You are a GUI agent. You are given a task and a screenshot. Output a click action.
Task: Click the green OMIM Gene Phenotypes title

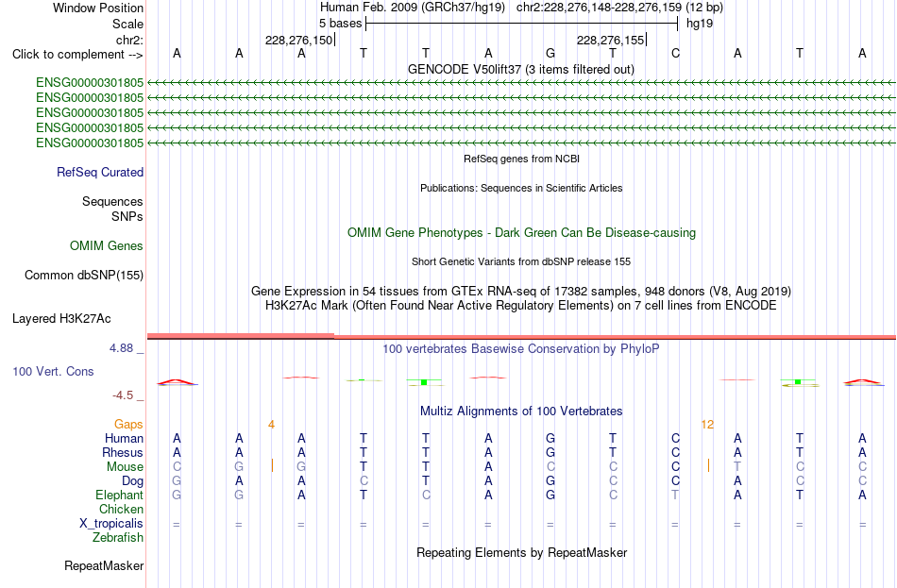[521, 233]
